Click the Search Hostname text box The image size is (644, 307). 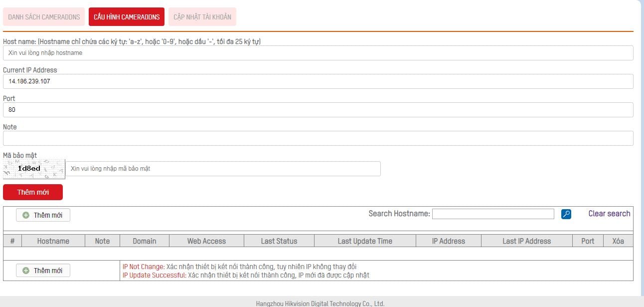493,214
